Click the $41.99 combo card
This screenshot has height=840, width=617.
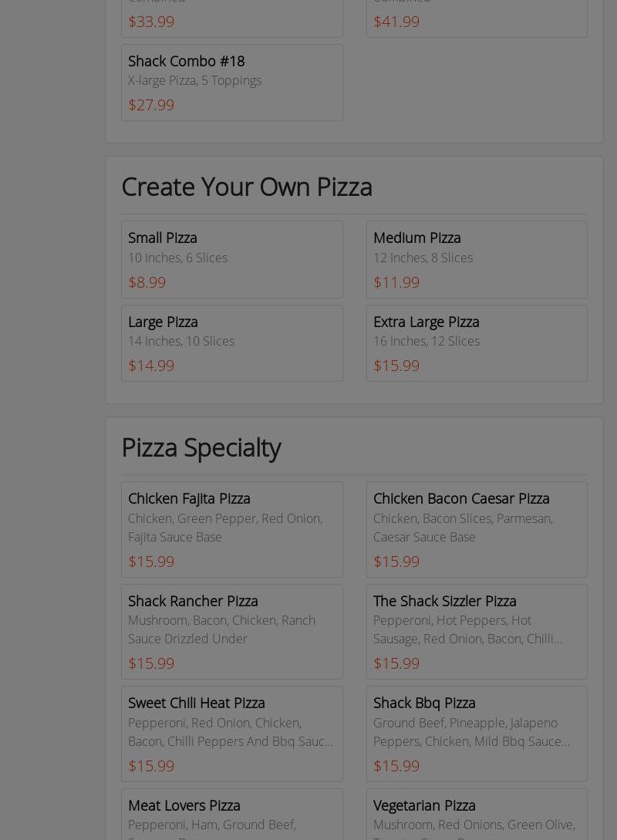477,19
